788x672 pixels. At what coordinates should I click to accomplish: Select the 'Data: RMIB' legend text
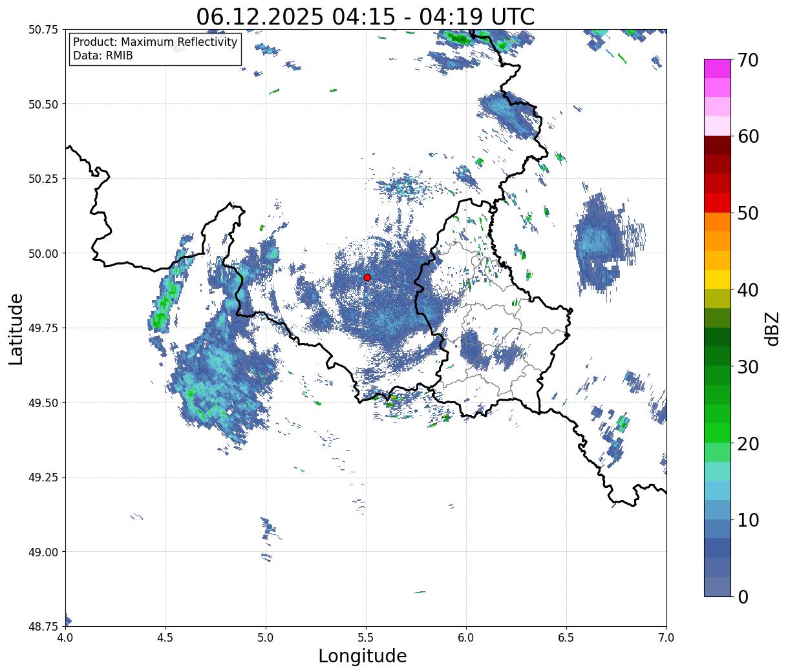pos(103,56)
